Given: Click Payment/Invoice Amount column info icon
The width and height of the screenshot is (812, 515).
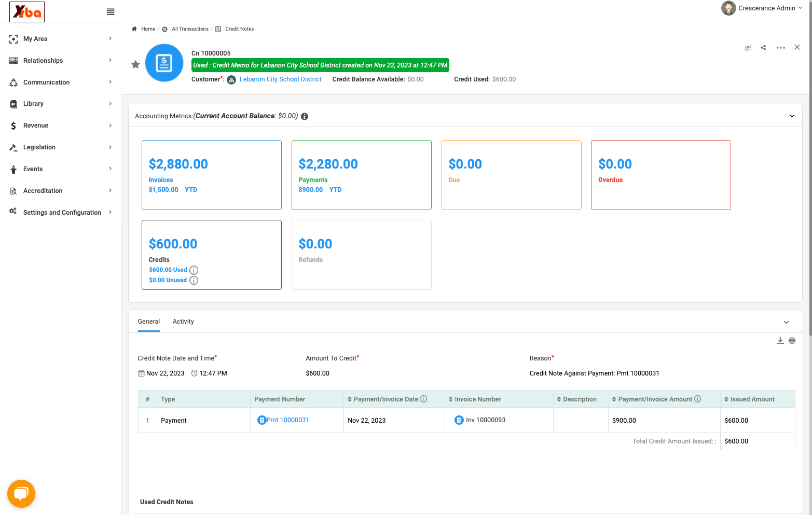Looking at the screenshot, I should 697,399.
